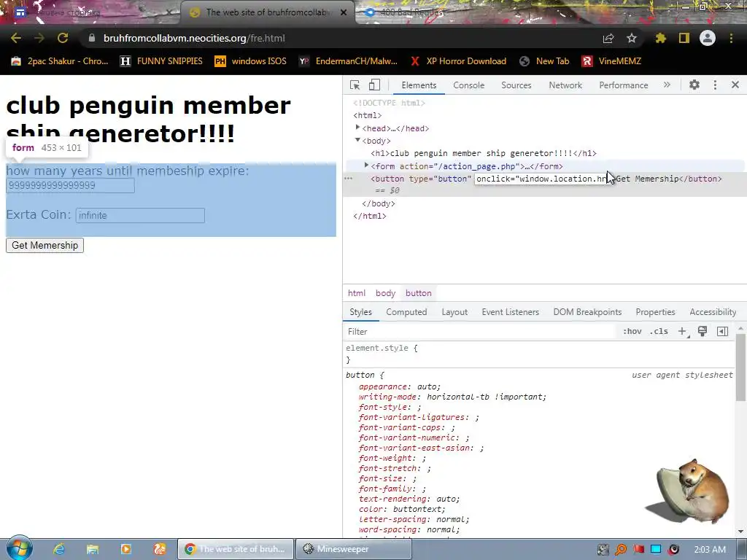Open the Computed styles tab
This screenshot has width=747, height=560.
[406, 312]
